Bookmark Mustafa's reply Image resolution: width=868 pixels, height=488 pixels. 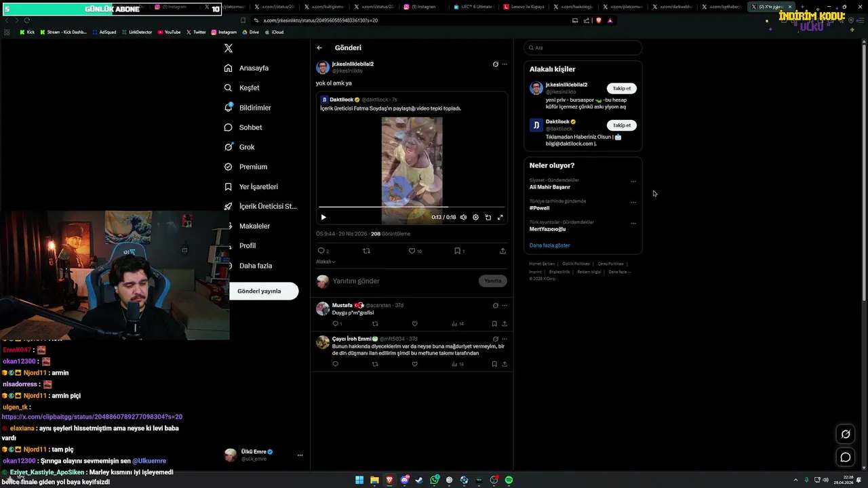(x=494, y=324)
